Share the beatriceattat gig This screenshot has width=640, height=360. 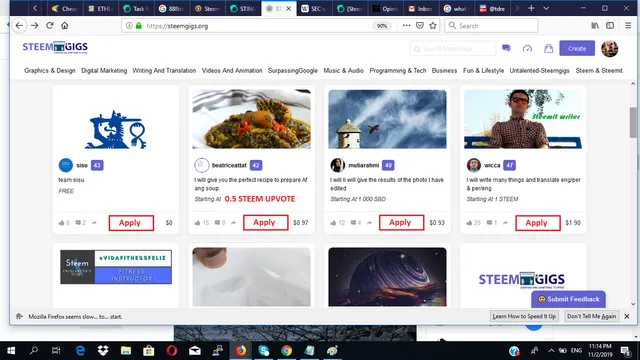point(233,223)
